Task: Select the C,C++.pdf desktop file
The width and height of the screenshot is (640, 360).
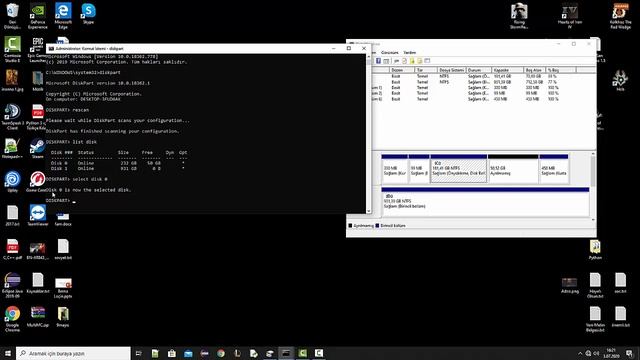Action: click(12, 249)
